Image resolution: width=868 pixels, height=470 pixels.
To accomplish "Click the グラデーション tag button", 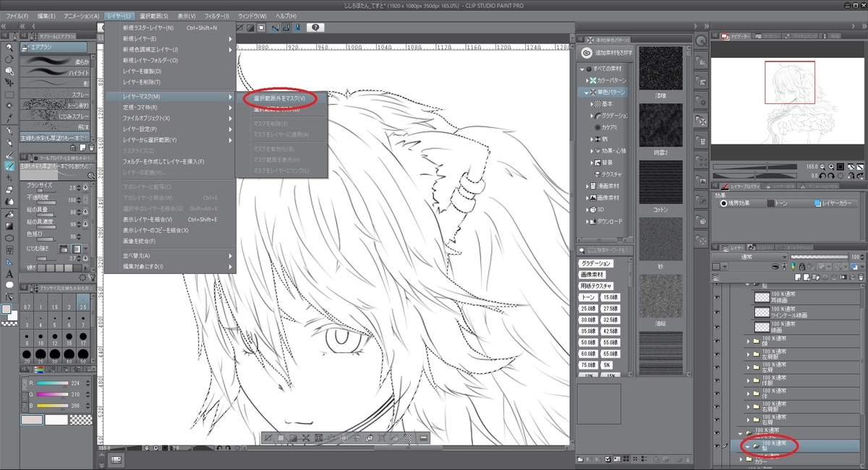I will (596, 263).
